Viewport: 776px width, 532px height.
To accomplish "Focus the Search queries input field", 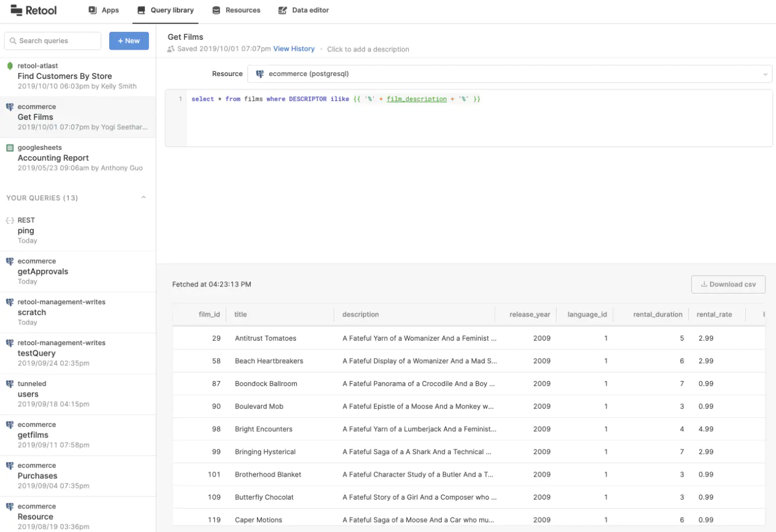I will coord(53,41).
